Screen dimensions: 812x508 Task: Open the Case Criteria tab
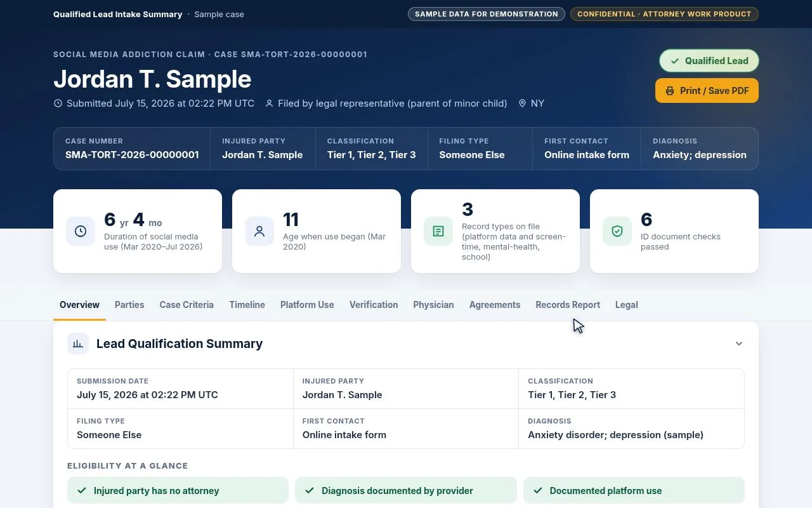tap(187, 305)
